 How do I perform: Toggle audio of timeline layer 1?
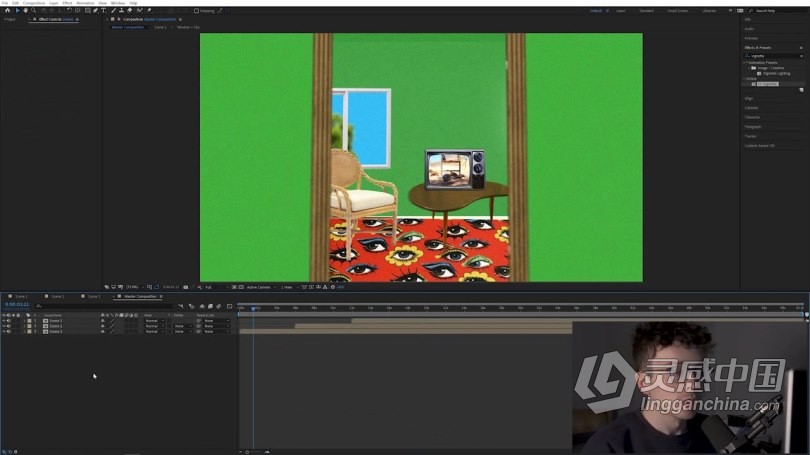9,321
